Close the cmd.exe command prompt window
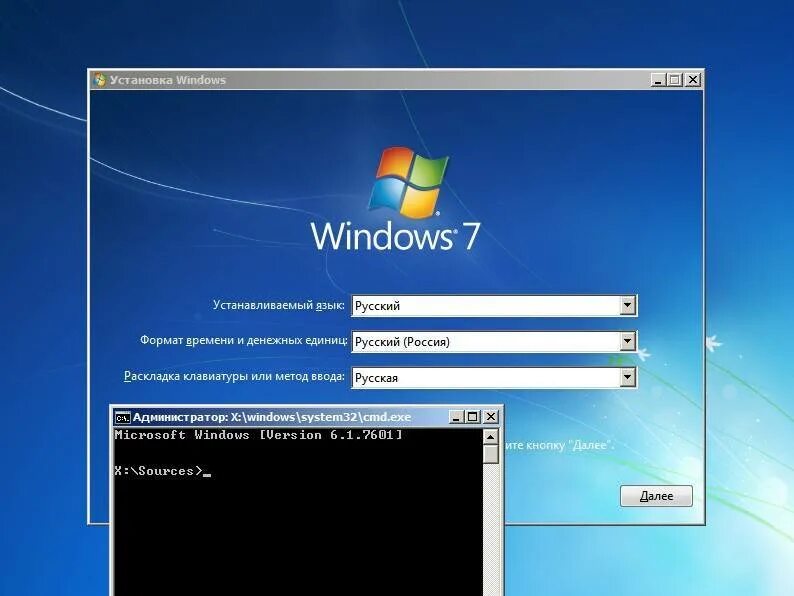Image resolution: width=794 pixels, height=596 pixels. (x=491, y=417)
